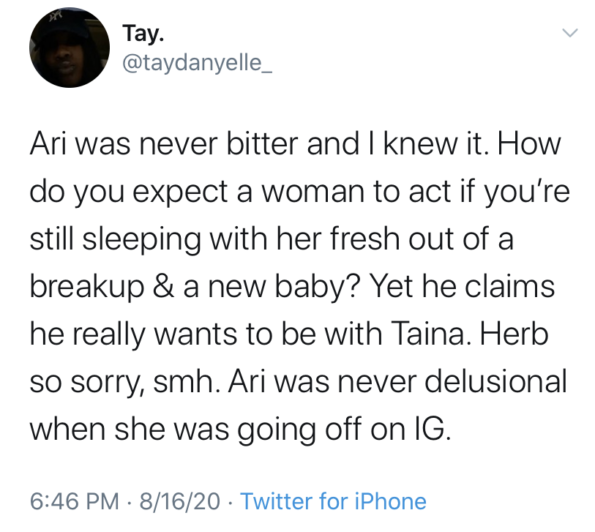Screen dimensions: 595x532
Task: Click the word sleeping in the tweet
Action: click(142, 241)
